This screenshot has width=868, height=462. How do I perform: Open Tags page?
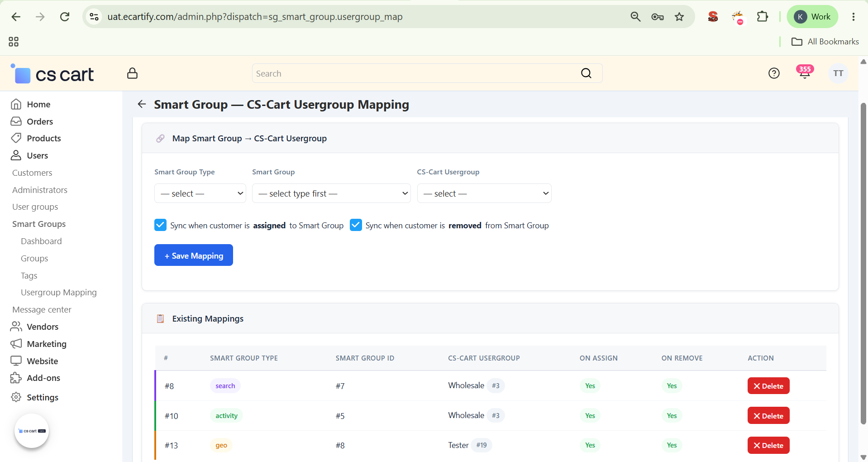(29, 276)
